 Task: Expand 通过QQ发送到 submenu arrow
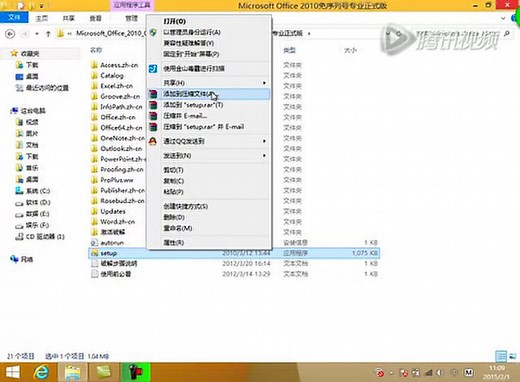pyautogui.click(x=264, y=141)
